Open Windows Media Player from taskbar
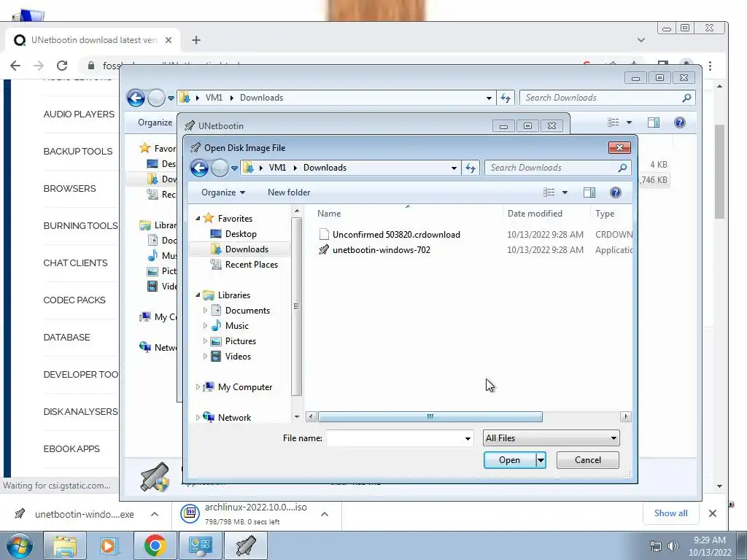 pos(109,545)
